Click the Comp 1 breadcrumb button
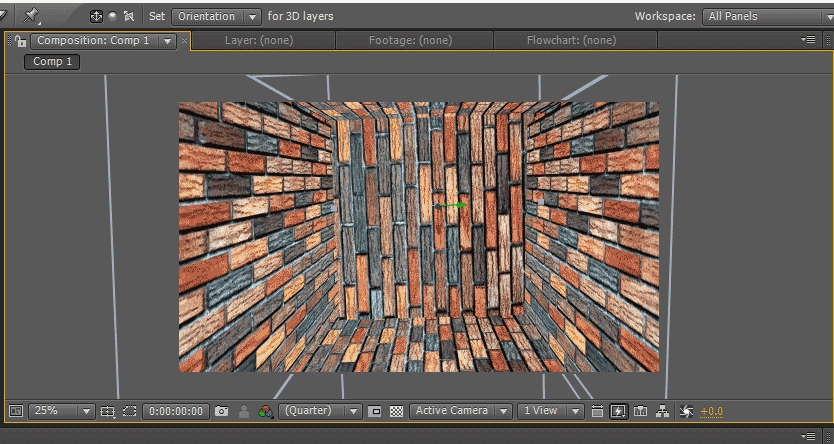834x444 pixels. (x=53, y=62)
